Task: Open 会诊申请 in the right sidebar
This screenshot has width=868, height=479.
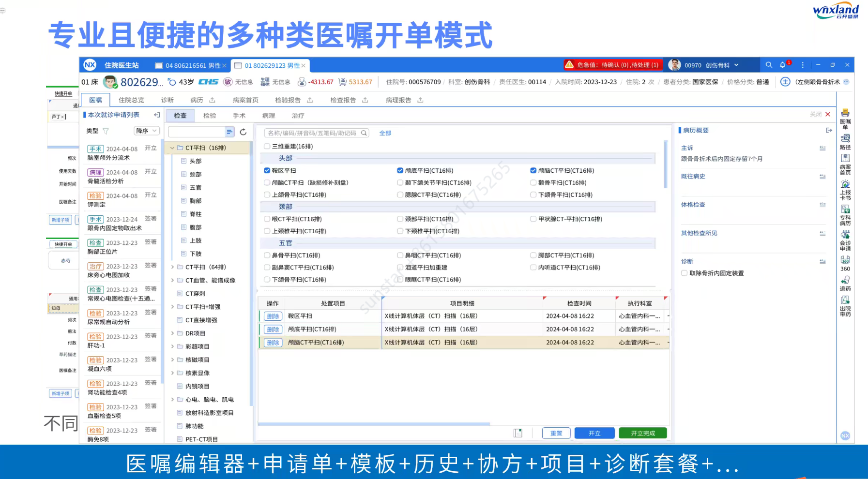Action: [x=845, y=240]
